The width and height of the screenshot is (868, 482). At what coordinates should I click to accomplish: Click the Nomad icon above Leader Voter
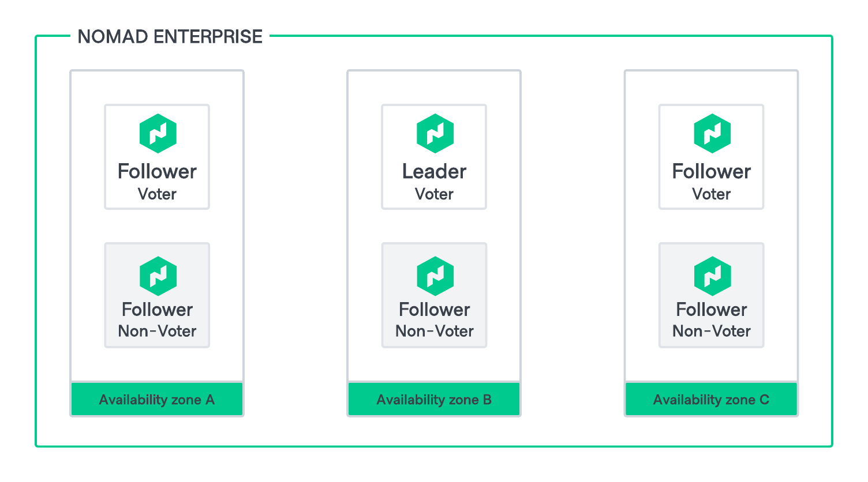point(435,133)
